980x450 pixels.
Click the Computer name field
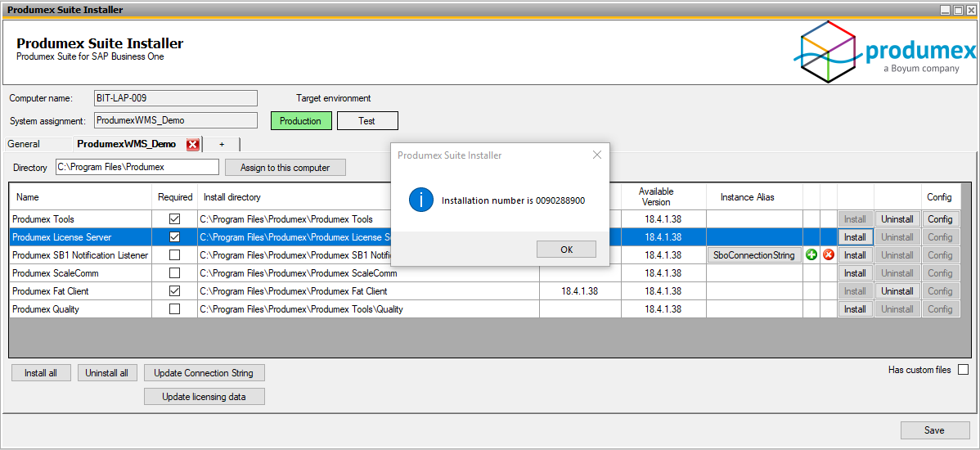176,98
